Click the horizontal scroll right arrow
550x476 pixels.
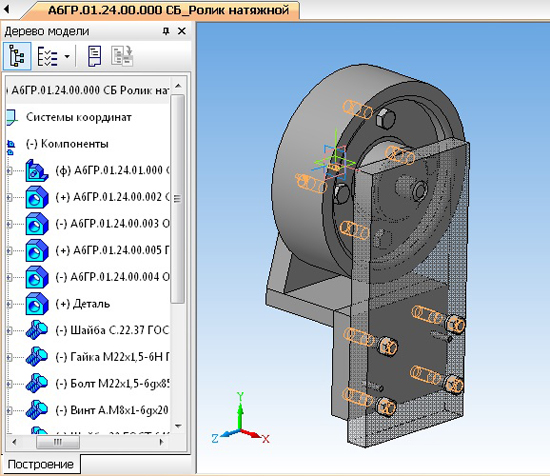tap(161, 442)
